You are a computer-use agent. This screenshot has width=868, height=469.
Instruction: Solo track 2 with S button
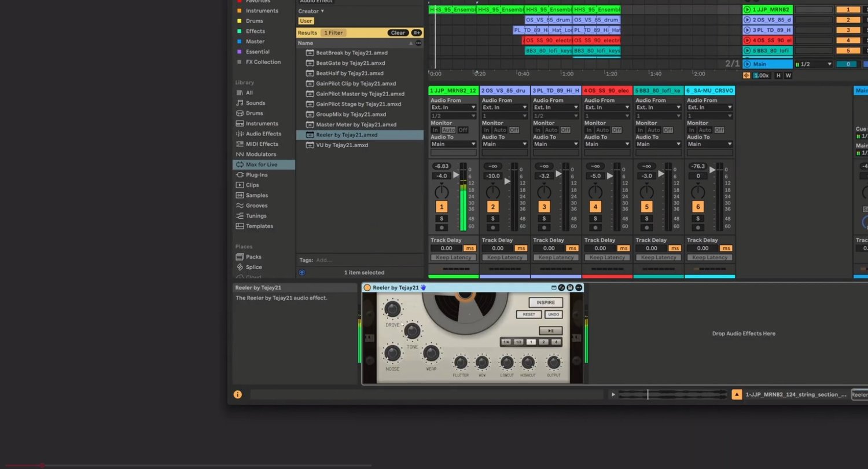tap(493, 218)
